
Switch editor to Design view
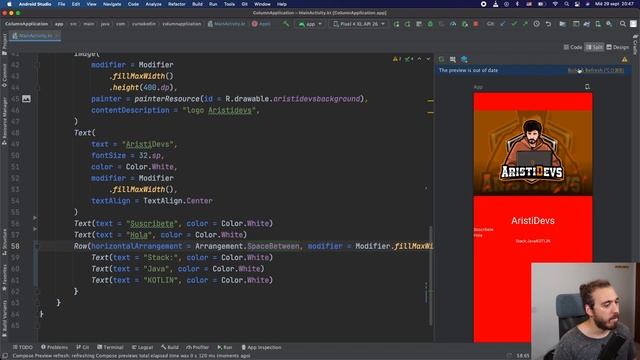click(618, 47)
